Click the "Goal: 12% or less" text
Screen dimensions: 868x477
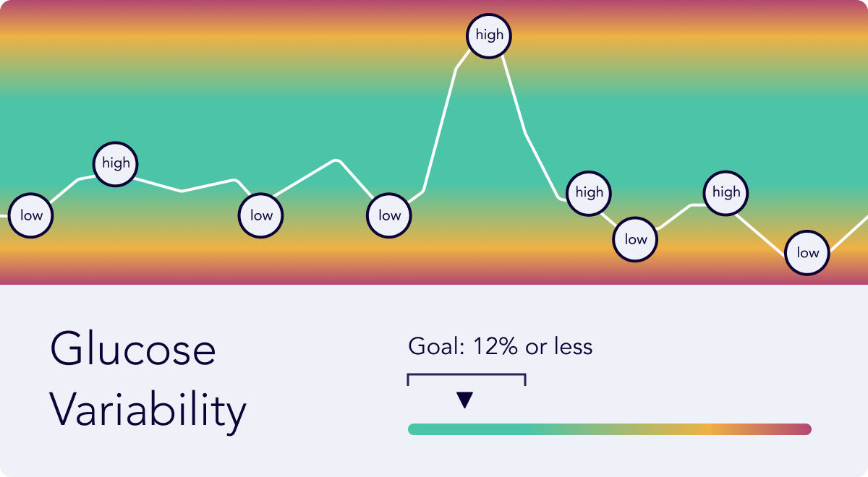(501, 347)
